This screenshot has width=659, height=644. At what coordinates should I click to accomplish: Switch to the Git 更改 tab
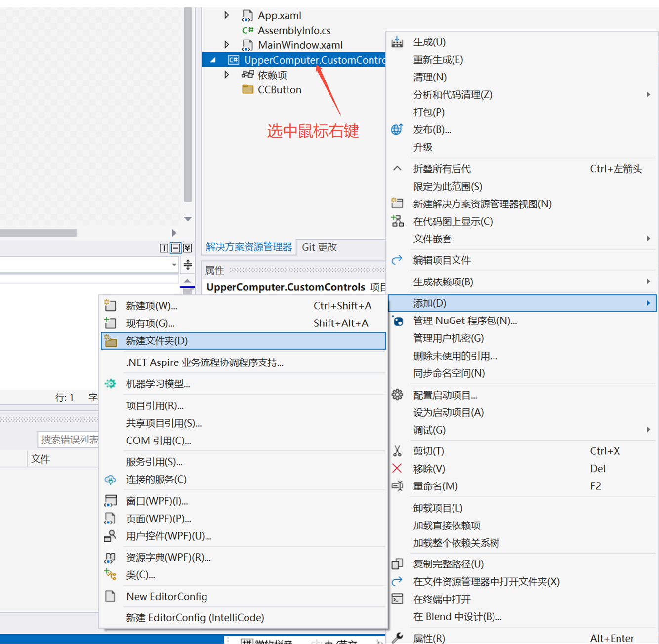click(x=319, y=247)
